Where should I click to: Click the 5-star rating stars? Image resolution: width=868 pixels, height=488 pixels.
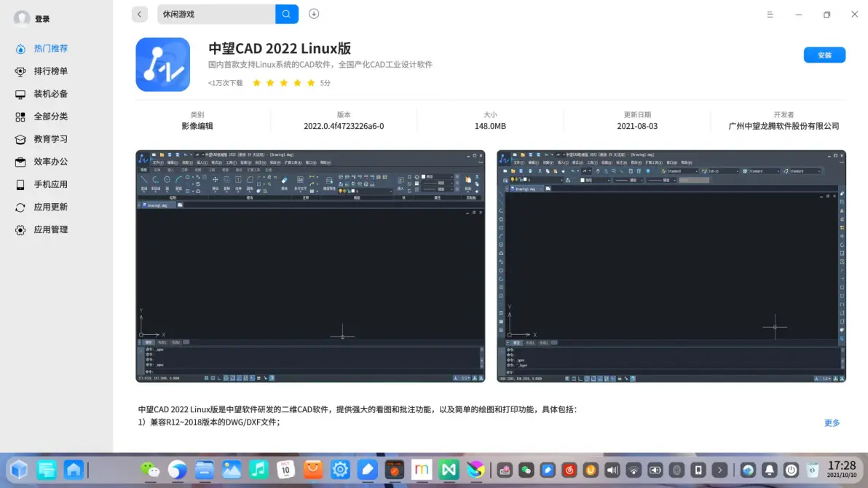click(x=284, y=83)
